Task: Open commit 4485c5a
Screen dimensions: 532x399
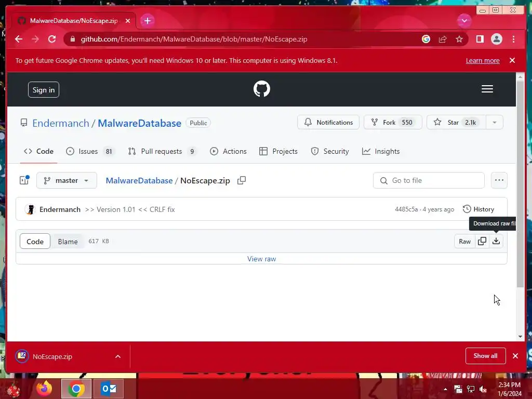Action: (406, 209)
